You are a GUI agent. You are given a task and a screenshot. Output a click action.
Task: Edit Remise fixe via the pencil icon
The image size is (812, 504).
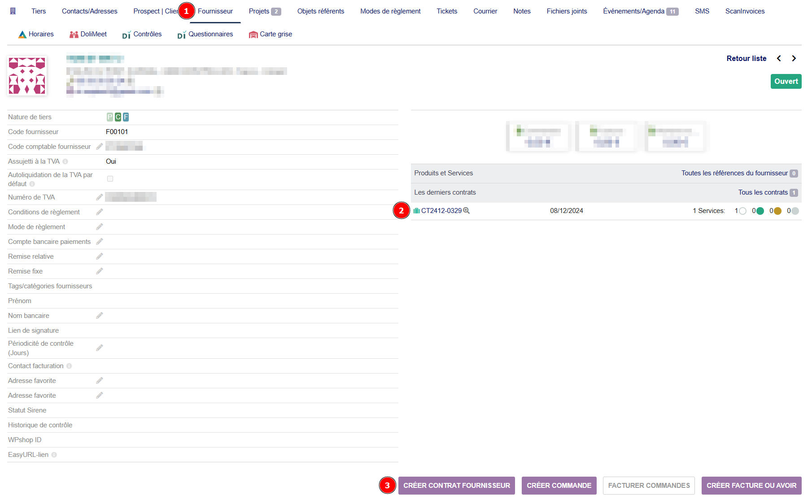100,271
